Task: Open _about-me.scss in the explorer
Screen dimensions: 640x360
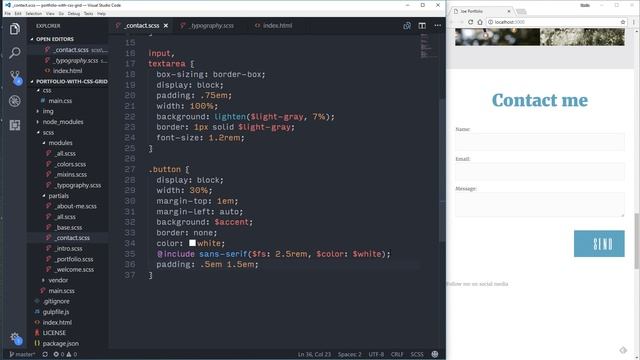Action: pos(76,206)
